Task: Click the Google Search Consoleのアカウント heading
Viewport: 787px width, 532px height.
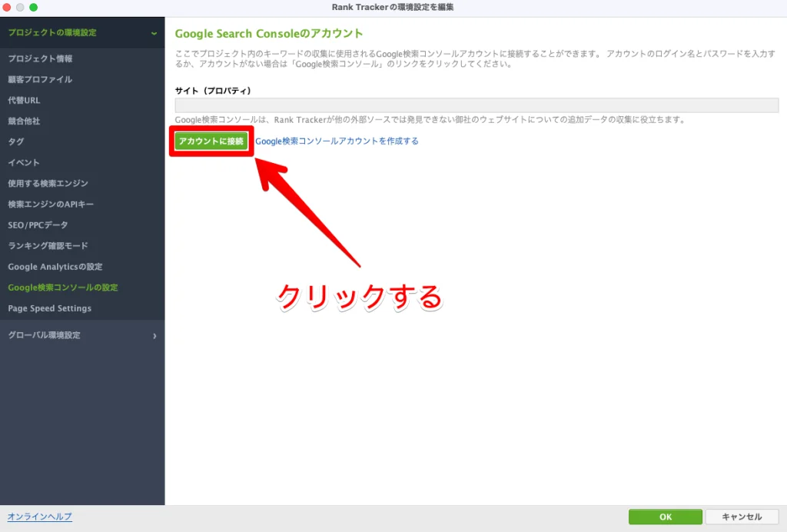Action: [269, 34]
